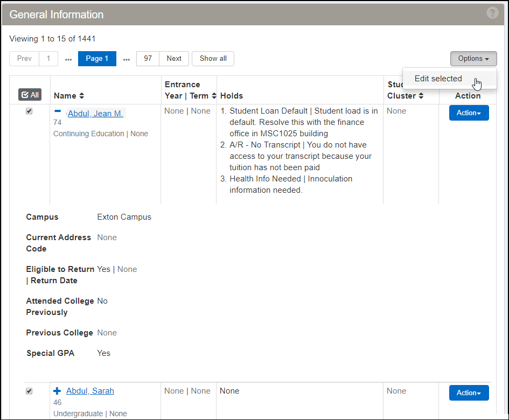Click the help question mark icon
The height and width of the screenshot is (420, 509).
[492, 13]
